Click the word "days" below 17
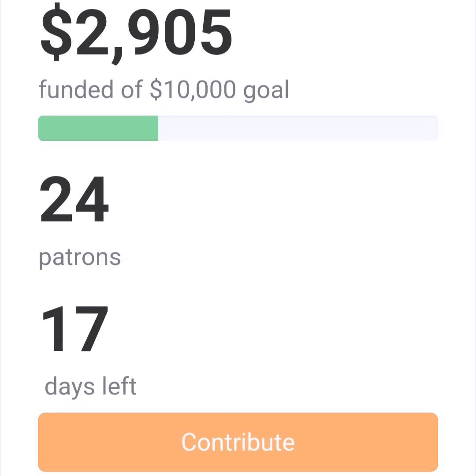The width and height of the screenshot is (476, 476). tap(70, 387)
